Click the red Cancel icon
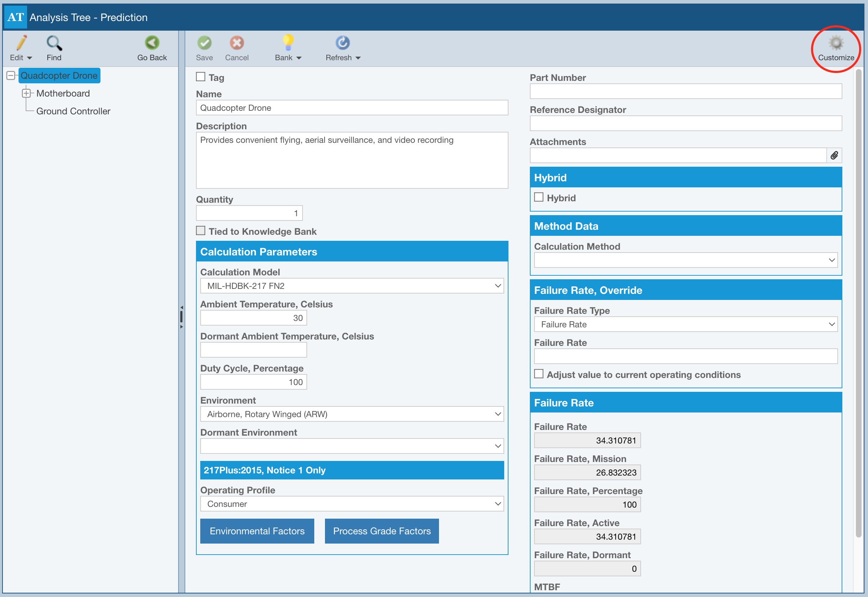The image size is (868, 597). 237,43
